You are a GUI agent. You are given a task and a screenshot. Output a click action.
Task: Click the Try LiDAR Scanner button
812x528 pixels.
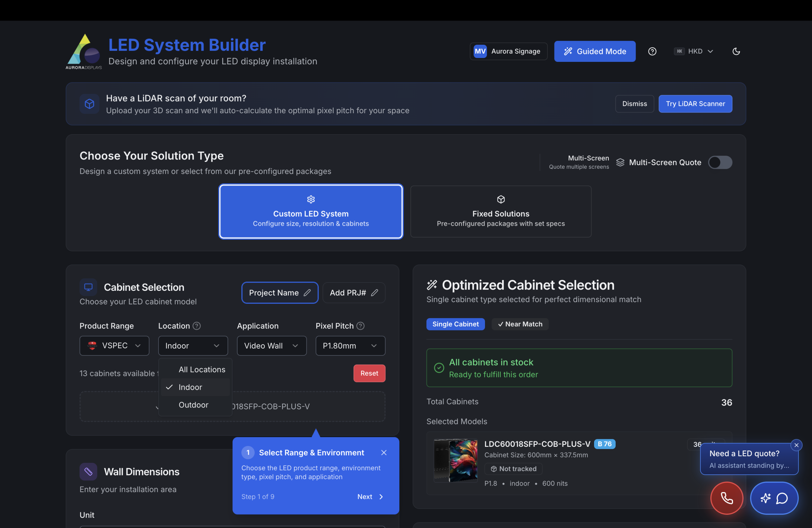pos(695,104)
